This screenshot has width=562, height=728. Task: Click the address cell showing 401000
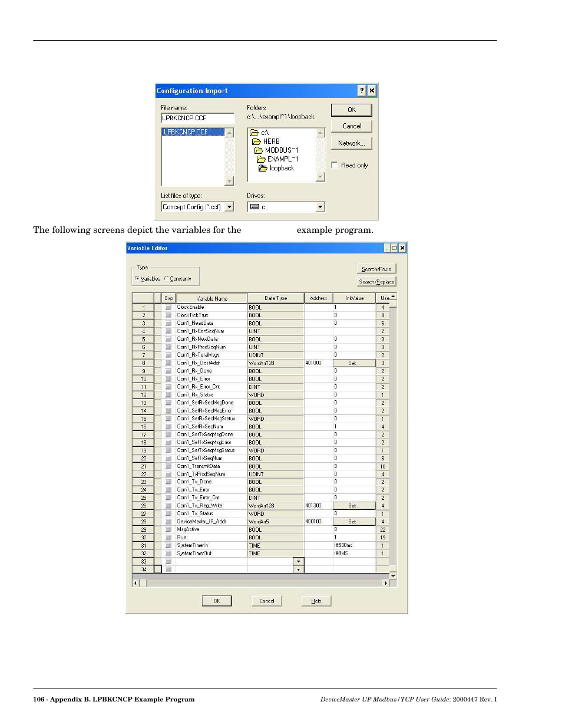(319, 363)
